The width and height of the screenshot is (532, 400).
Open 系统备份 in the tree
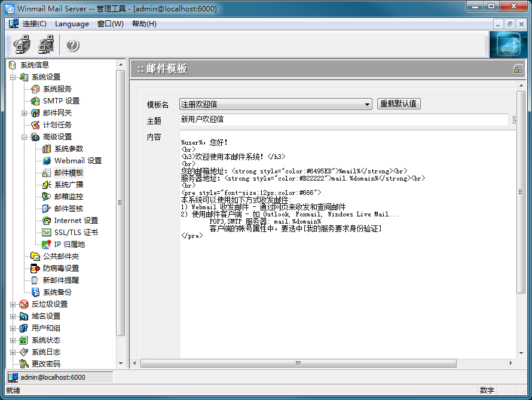(x=57, y=292)
